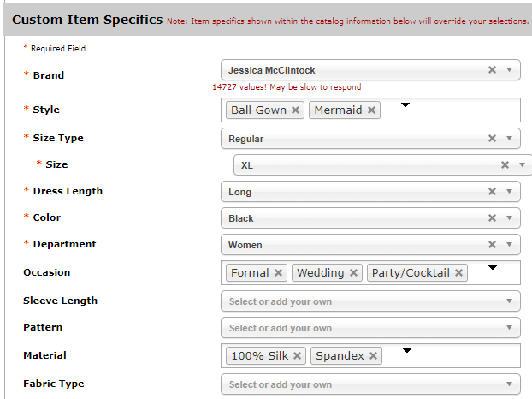Open the Occasion multi-select arrow
Image resolution: width=532 pixels, height=399 pixels.
(493, 268)
